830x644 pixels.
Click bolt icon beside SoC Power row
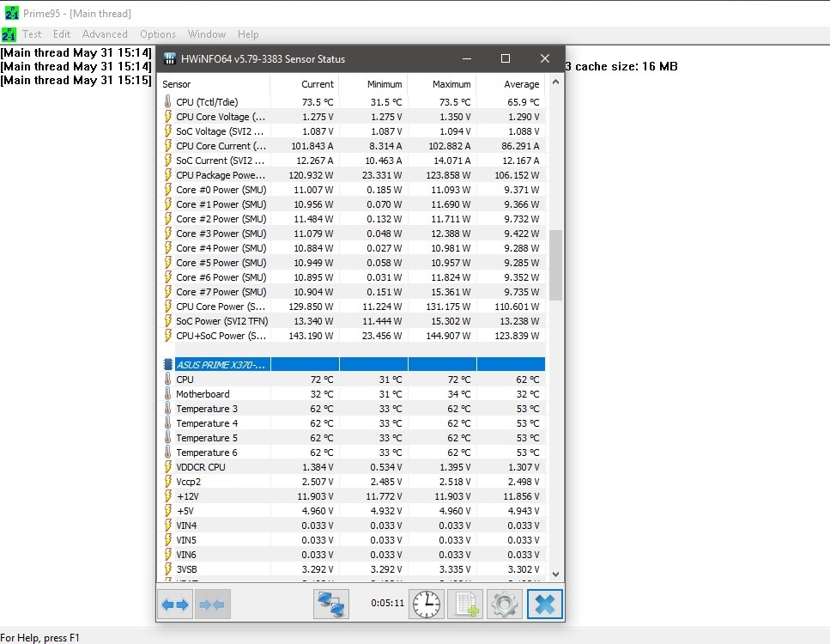tap(167, 321)
